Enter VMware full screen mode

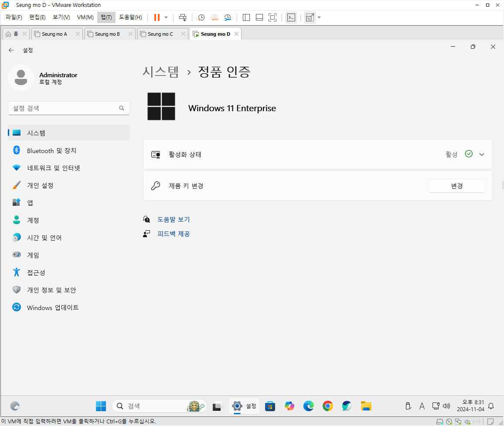point(272,17)
